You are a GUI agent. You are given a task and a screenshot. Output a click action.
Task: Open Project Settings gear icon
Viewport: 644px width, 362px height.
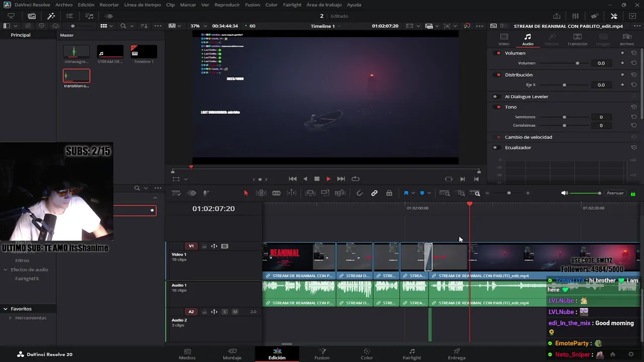(631, 354)
